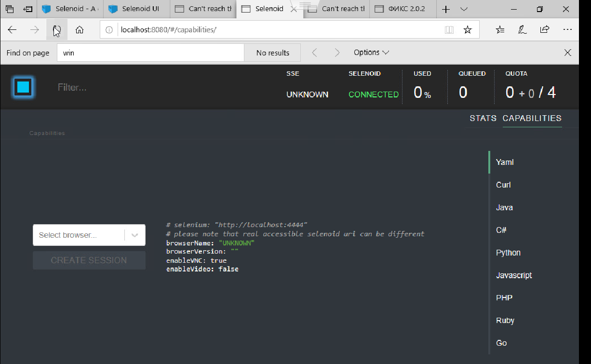Select the Curl code language
The image size is (591, 364).
[x=503, y=185]
